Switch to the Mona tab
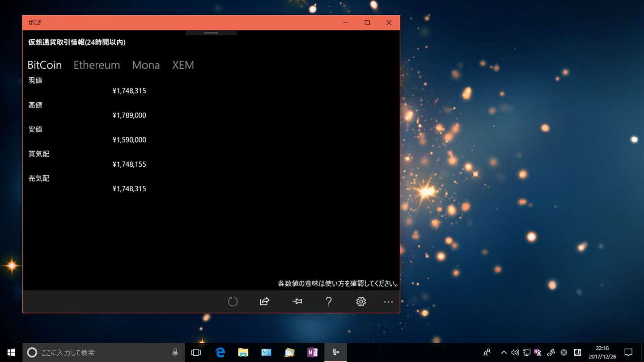644x362 pixels. [146, 65]
